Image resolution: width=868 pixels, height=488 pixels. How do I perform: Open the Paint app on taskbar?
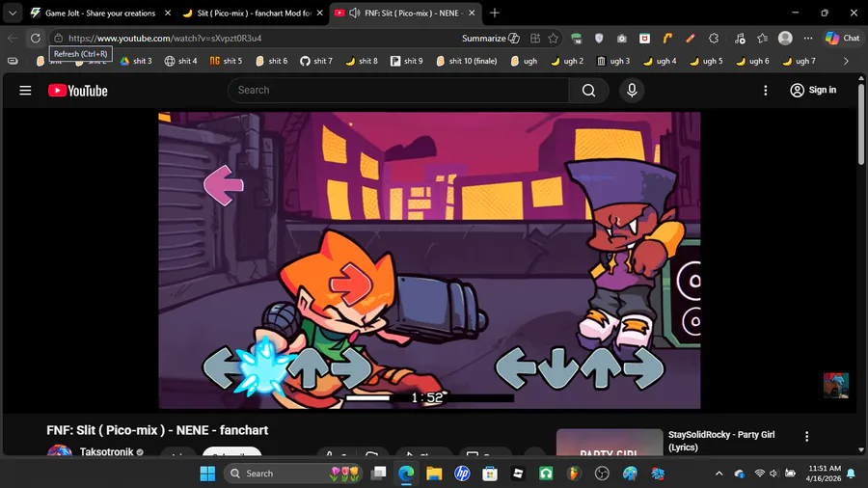(630, 474)
